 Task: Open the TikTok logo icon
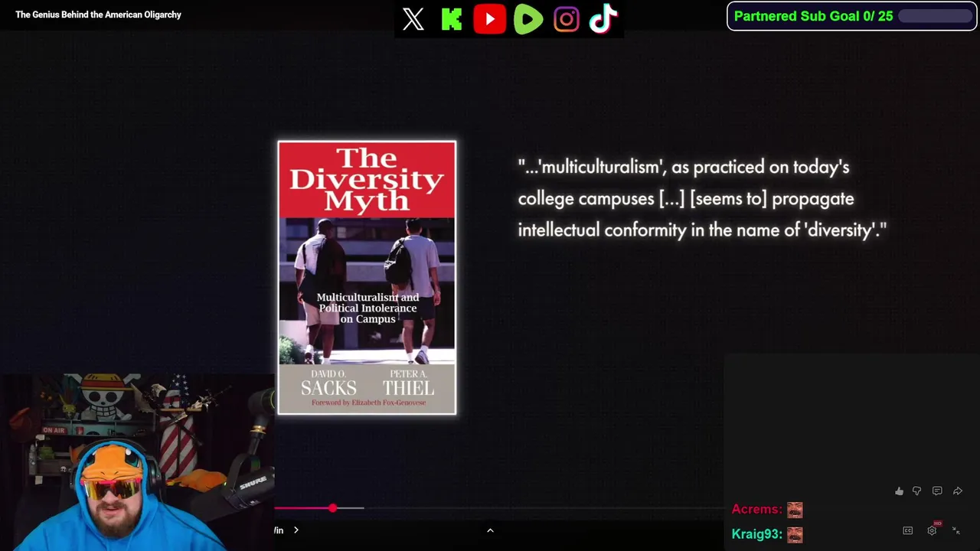pos(603,19)
